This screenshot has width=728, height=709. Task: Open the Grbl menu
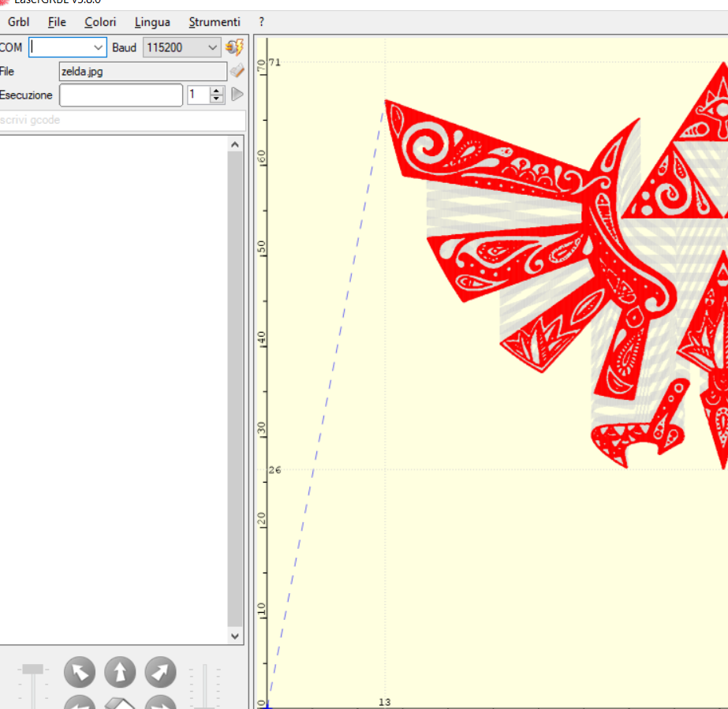pos(19,22)
